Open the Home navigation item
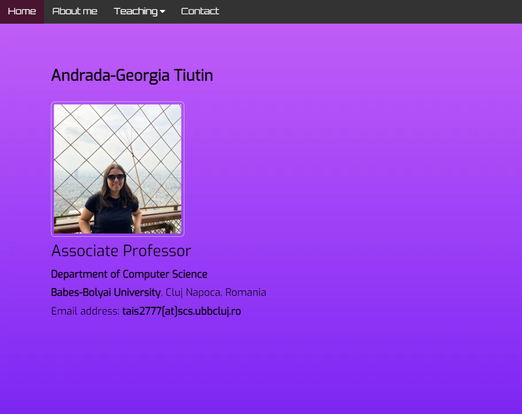 (x=22, y=11)
